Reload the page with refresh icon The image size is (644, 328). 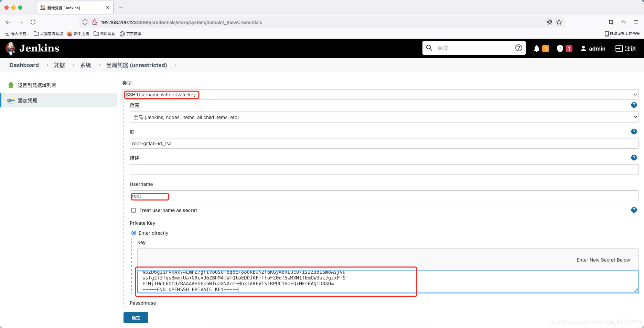[x=33, y=22]
